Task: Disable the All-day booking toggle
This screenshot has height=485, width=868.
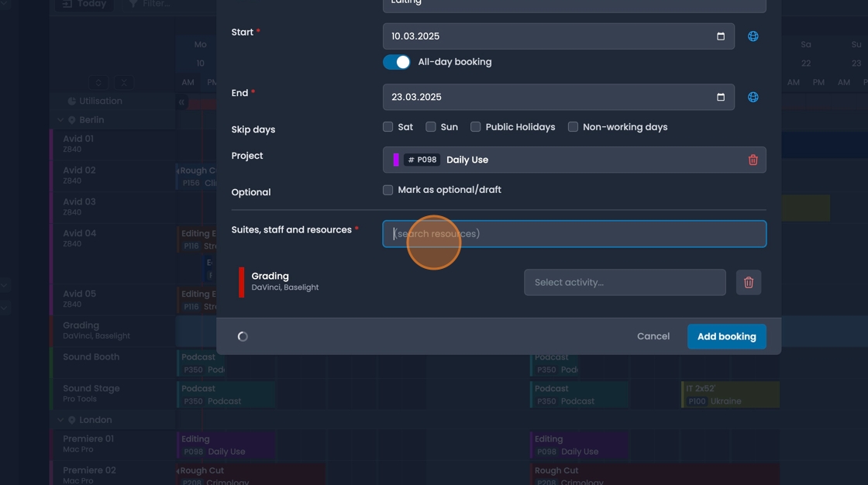Action: point(396,61)
